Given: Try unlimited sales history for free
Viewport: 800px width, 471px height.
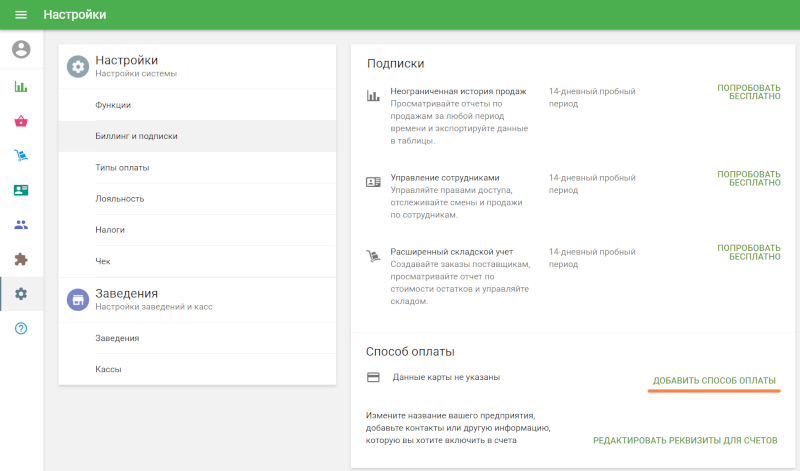Looking at the screenshot, I should (x=748, y=92).
